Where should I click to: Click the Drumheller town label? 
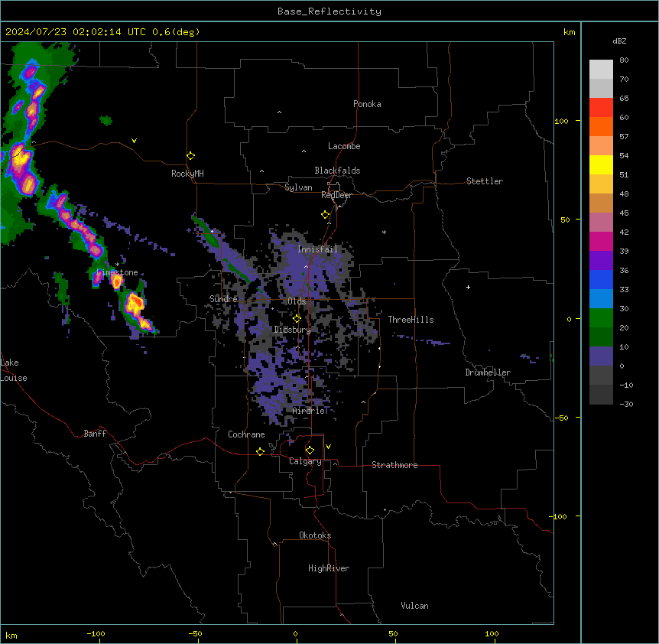[x=488, y=372]
